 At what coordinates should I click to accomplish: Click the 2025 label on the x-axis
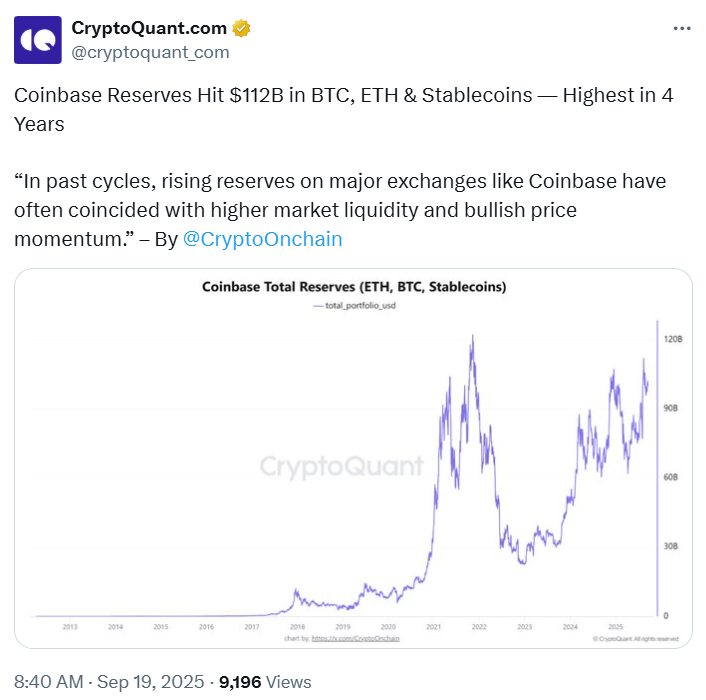(616, 627)
